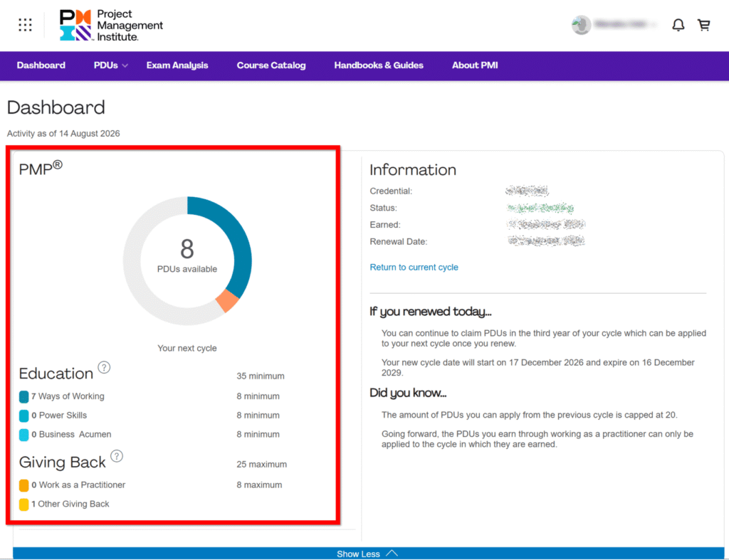The height and width of the screenshot is (560, 729).
Task: Click the Education section heading
Action: (56, 374)
